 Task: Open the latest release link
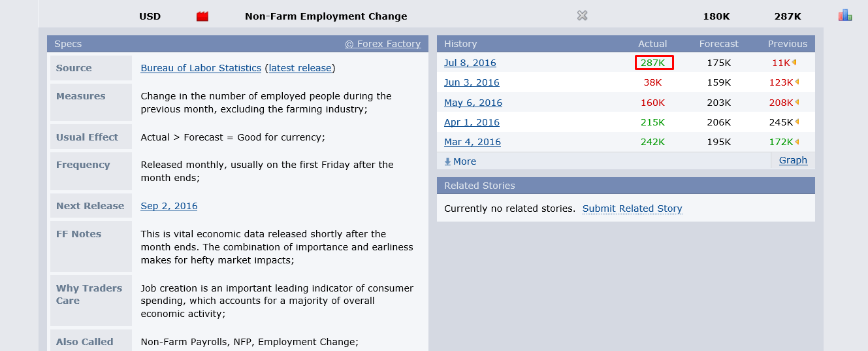pos(300,68)
